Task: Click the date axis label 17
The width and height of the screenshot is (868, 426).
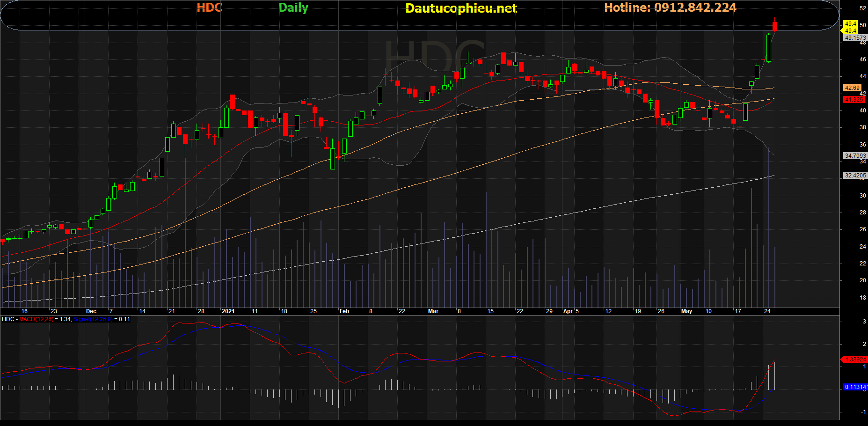Action: pyautogui.click(x=738, y=311)
